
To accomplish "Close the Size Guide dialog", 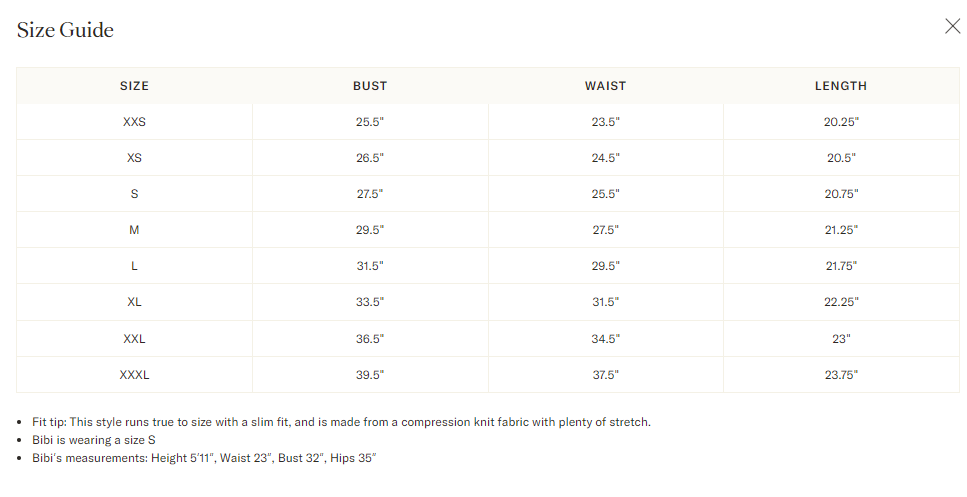I will [x=952, y=26].
